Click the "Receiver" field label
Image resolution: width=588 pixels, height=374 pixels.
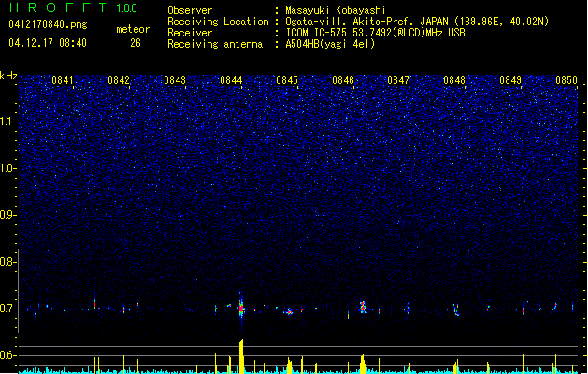pyautogui.click(x=190, y=33)
